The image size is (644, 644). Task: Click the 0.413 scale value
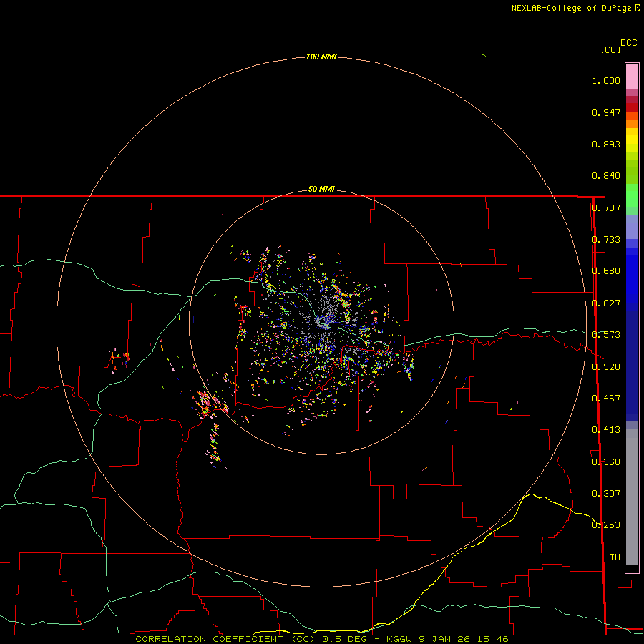(606, 430)
